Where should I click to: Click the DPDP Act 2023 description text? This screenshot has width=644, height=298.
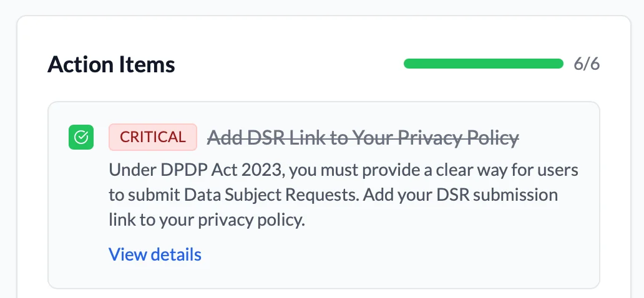coord(343,170)
